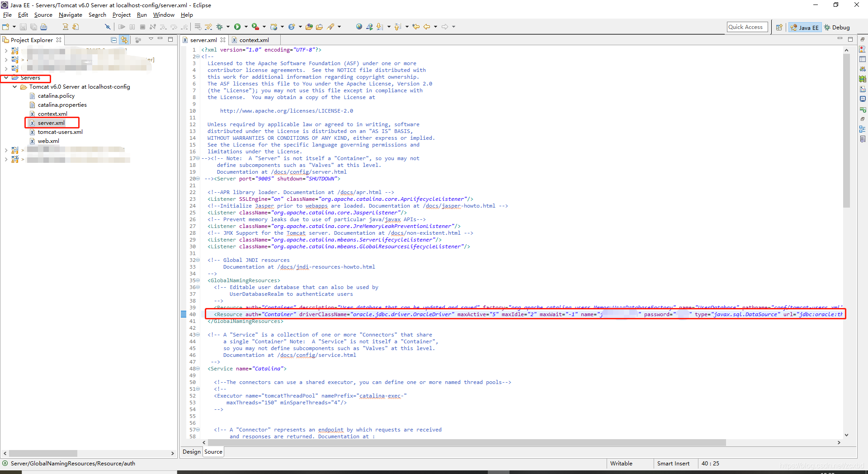Maximize the editor area pane
Viewport: 868px width, 474px height.
850,39
